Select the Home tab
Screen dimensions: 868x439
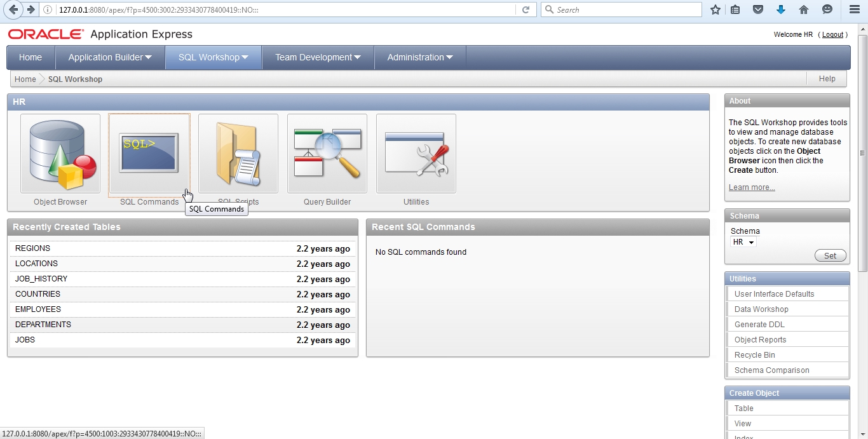tap(31, 57)
